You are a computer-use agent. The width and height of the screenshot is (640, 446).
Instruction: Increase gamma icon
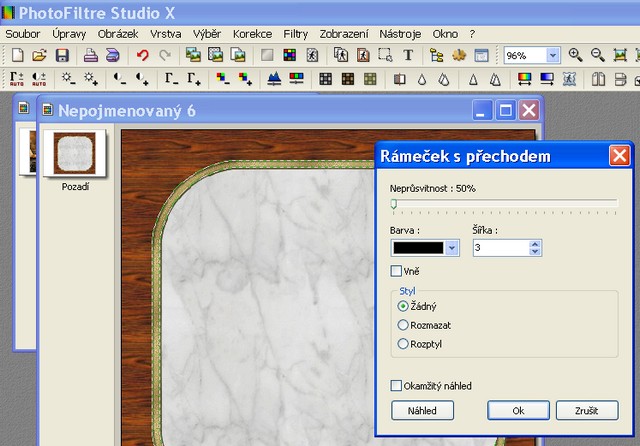click(194, 79)
